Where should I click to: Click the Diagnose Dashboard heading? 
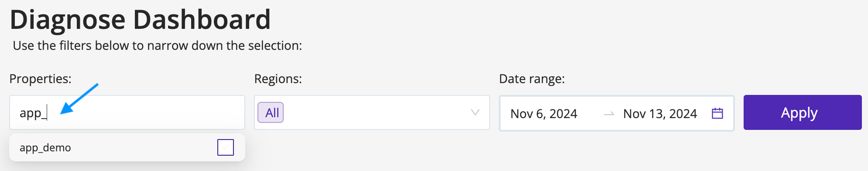140,19
